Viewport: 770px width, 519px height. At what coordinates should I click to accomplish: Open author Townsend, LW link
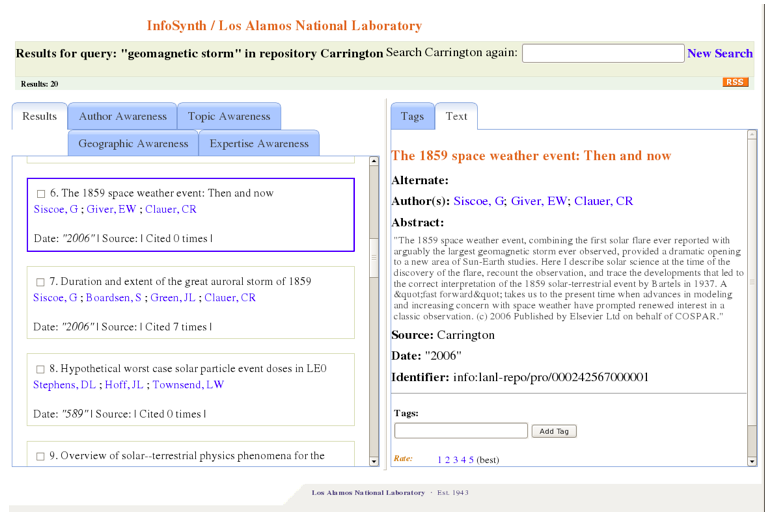(188, 385)
